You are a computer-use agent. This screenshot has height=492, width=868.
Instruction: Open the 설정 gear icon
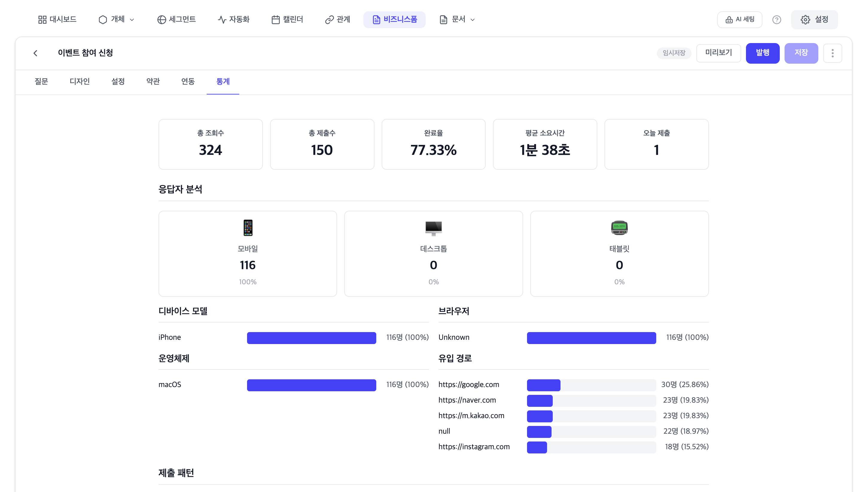click(x=806, y=19)
